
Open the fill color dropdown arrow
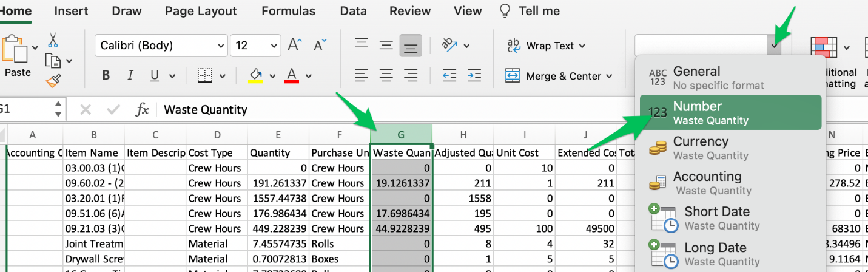272,76
